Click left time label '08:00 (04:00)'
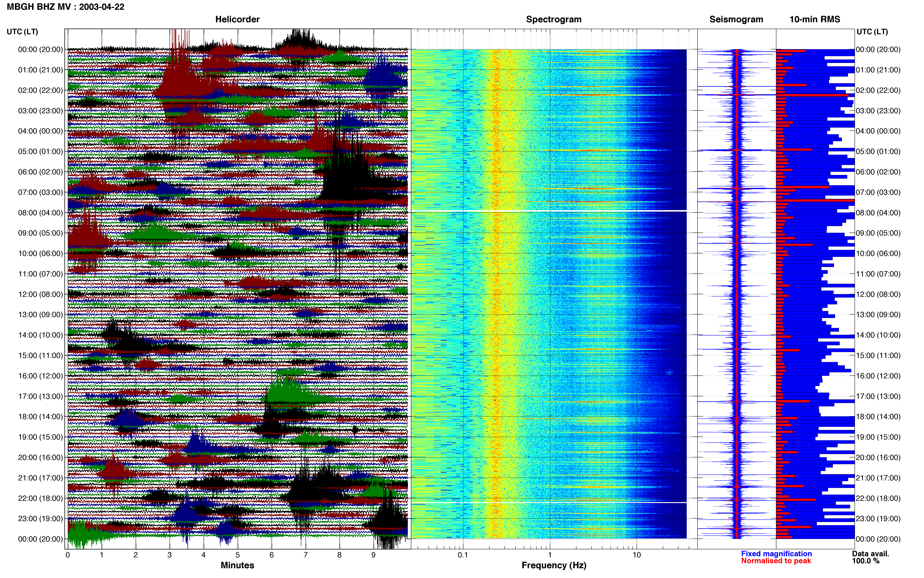924x578 pixels. [x=41, y=212]
